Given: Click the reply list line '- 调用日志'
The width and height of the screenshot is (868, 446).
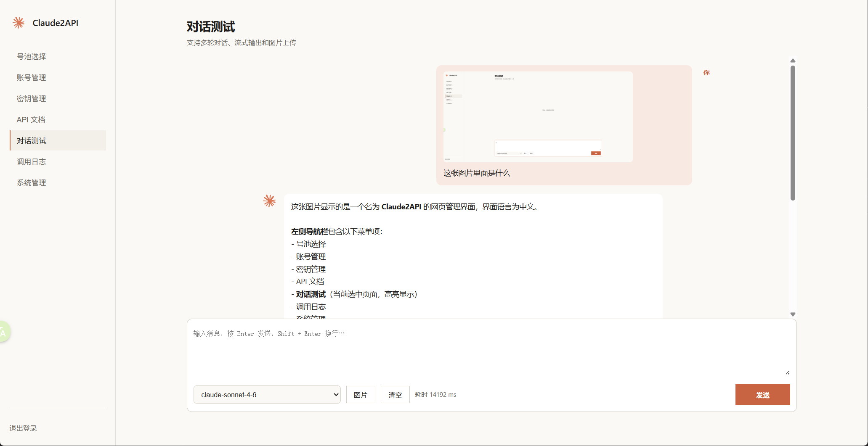Looking at the screenshot, I should 308,307.
